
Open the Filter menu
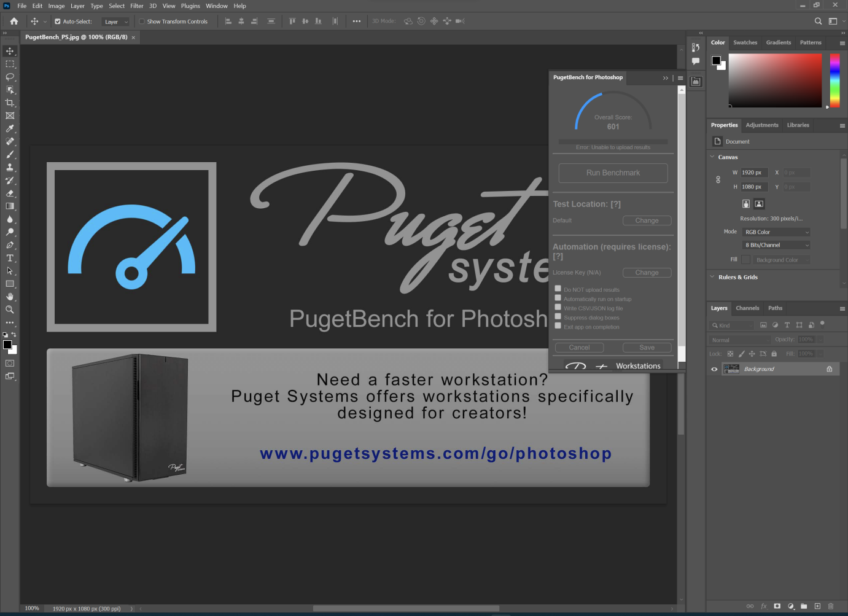click(136, 6)
